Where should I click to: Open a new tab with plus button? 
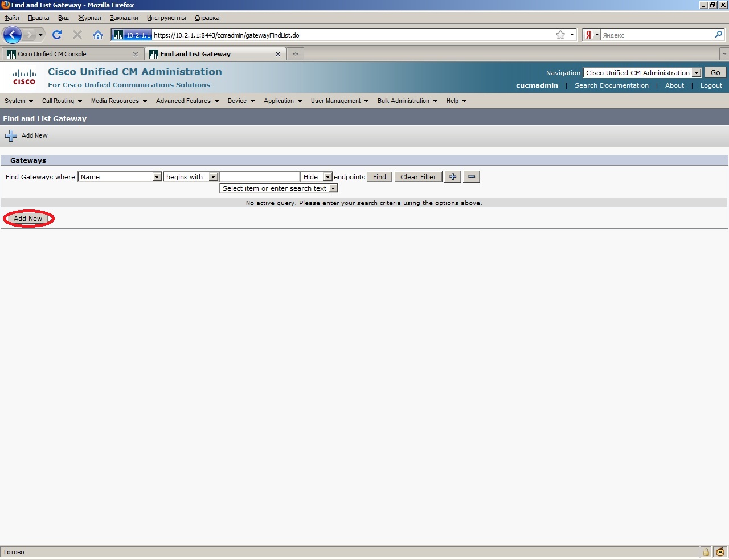(x=296, y=53)
